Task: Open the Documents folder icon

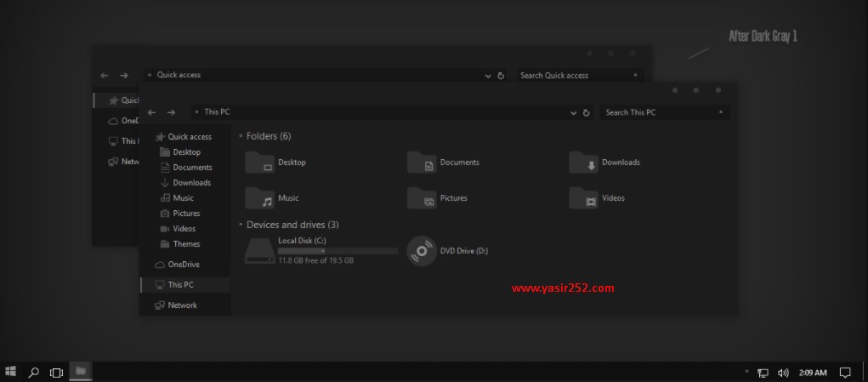Action: coord(422,162)
